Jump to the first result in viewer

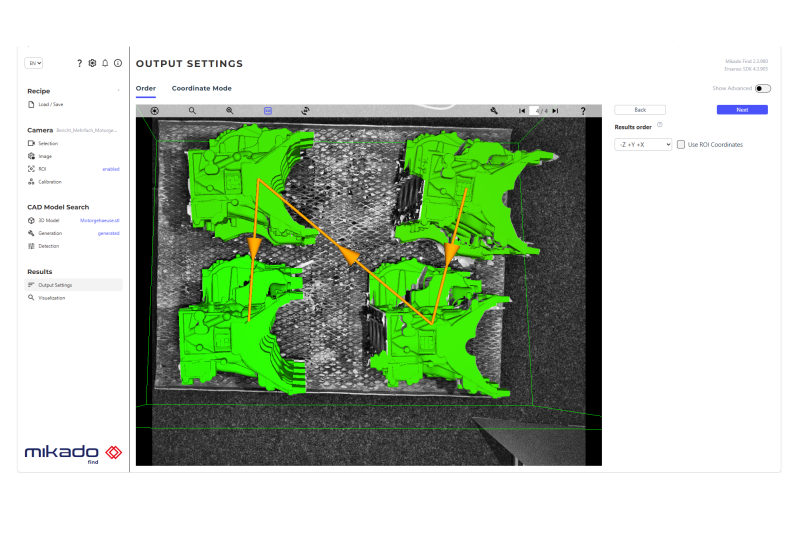click(x=522, y=111)
